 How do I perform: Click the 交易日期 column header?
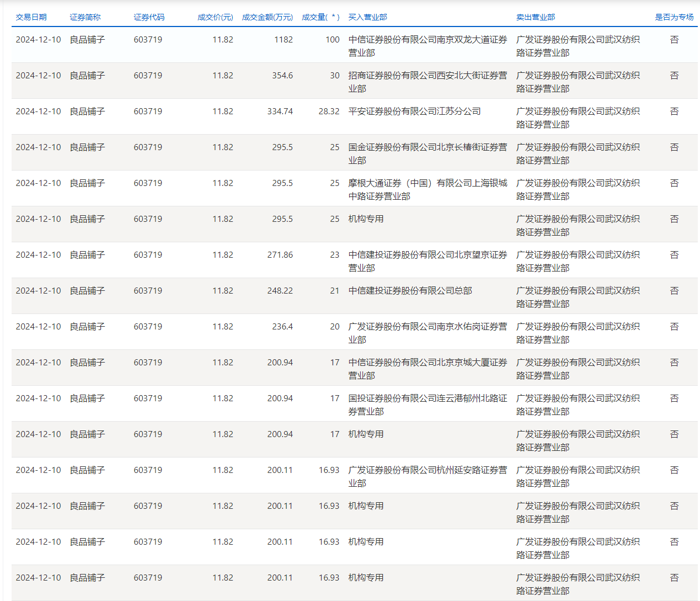pyautogui.click(x=31, y=17)
